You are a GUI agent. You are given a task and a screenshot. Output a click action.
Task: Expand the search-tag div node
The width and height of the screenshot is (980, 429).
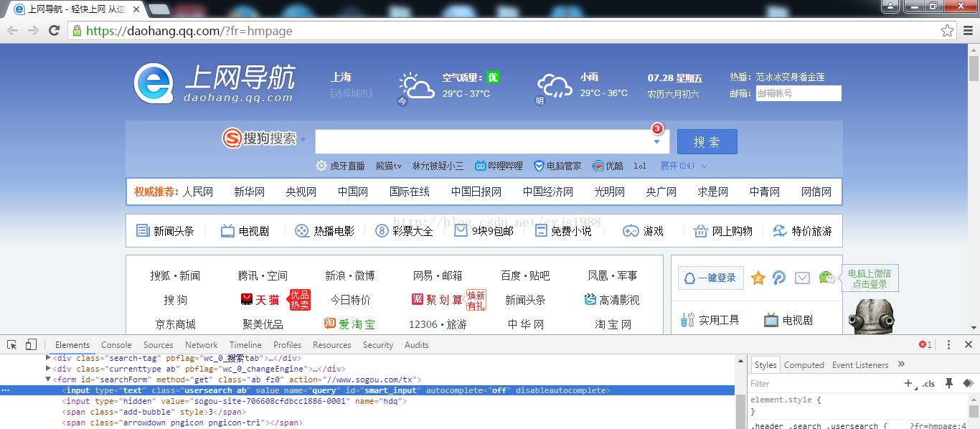coord(49,357)
